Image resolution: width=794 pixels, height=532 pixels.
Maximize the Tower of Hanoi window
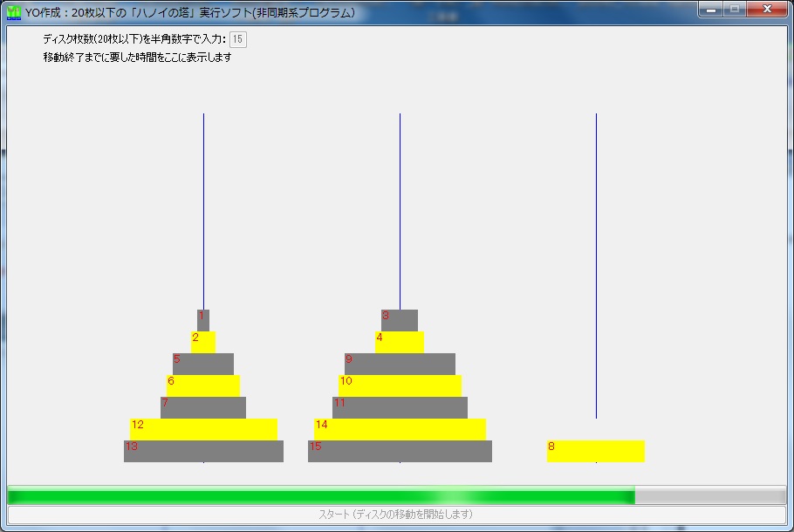[735, 10]
